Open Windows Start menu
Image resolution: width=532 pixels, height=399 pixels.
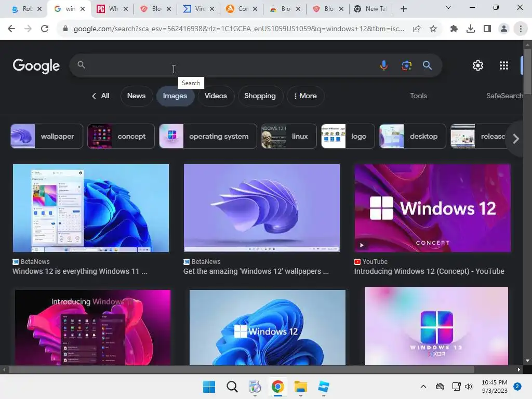209,387
